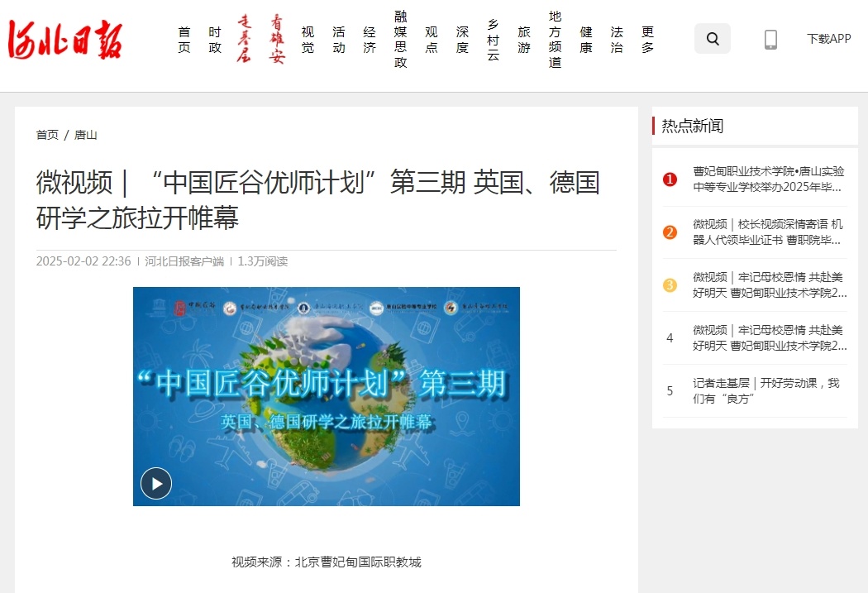Open hot news 记者走基层｜开好劳动课
The width and height of the screenshot is (868, 593).
[x=766, y=391]
